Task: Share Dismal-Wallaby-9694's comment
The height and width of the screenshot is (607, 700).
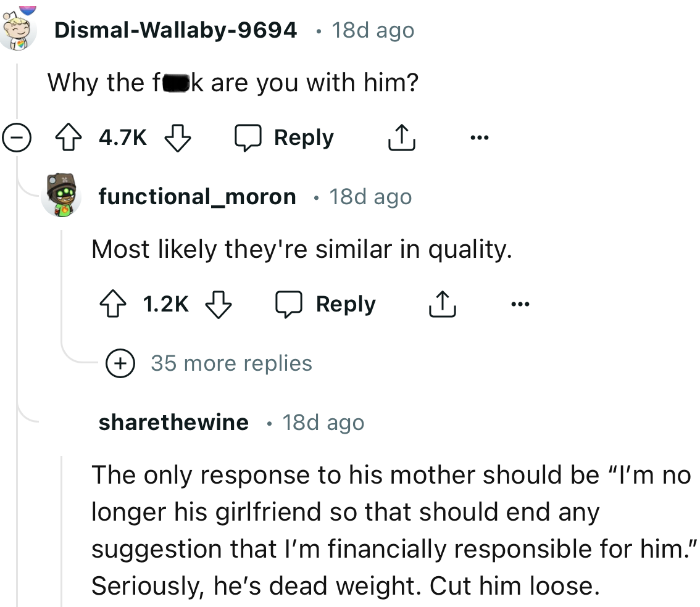Action: [x=401, y=138]
